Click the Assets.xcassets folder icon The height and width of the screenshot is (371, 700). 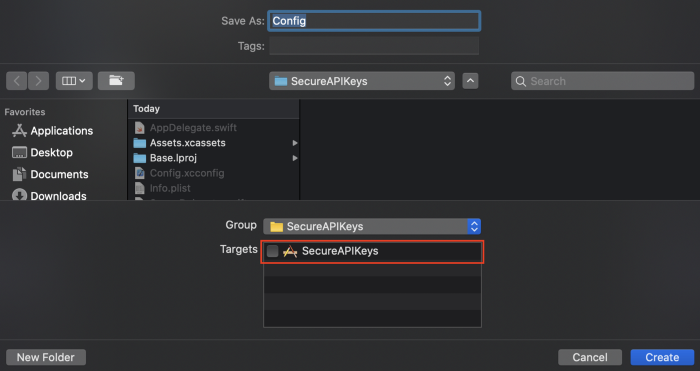coord(140,143)
